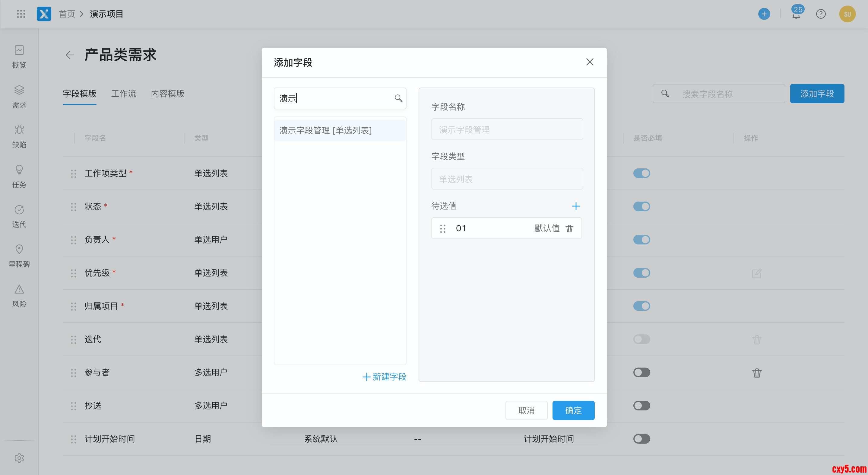Click the 字段类型 单选列表 box
The height and width of the screenshot is (475, 868).
point(507,179)
